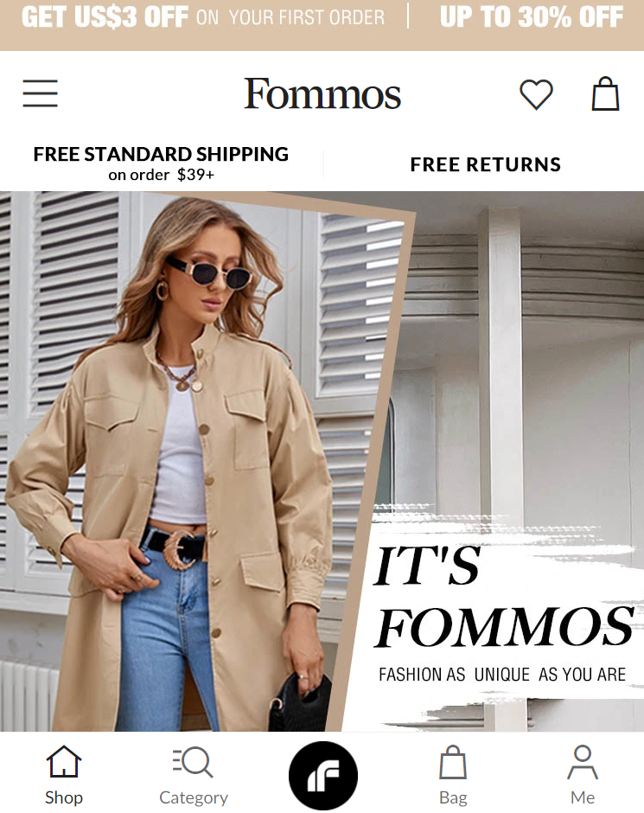Open the Me profile tab
Image resolution: width=644 pixels, height=813 pixels.
[583, 775]
